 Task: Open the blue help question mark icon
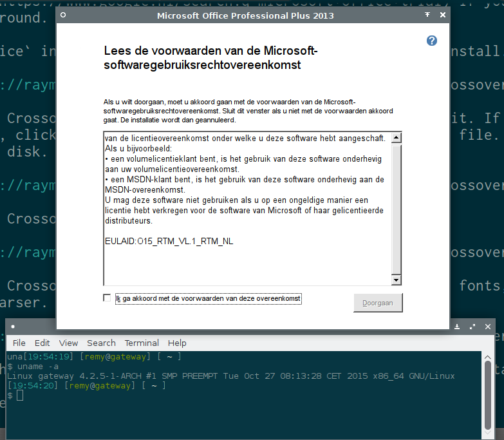pos(432,41)
